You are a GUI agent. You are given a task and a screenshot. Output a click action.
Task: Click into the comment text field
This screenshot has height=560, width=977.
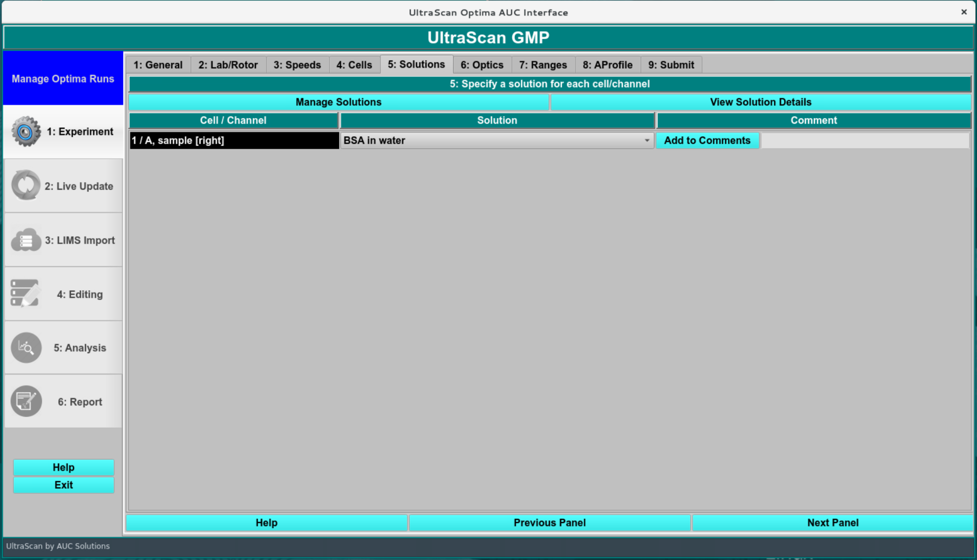(x=864, y=141)
